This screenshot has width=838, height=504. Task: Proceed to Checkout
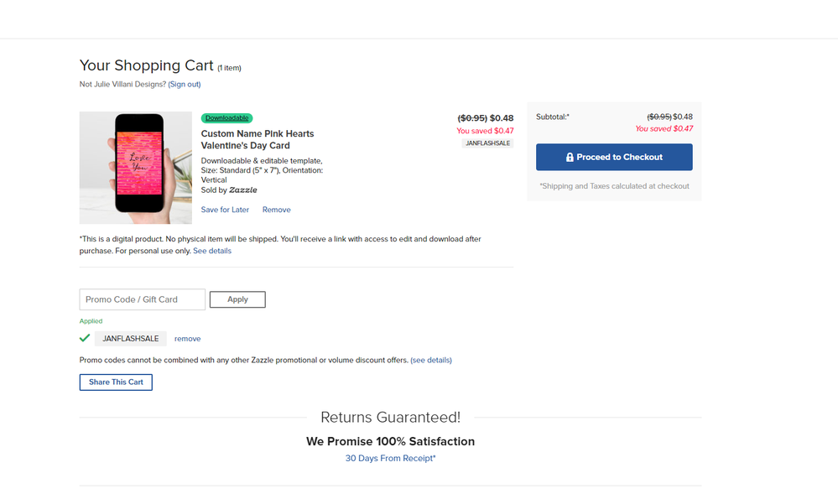(614, 158)
